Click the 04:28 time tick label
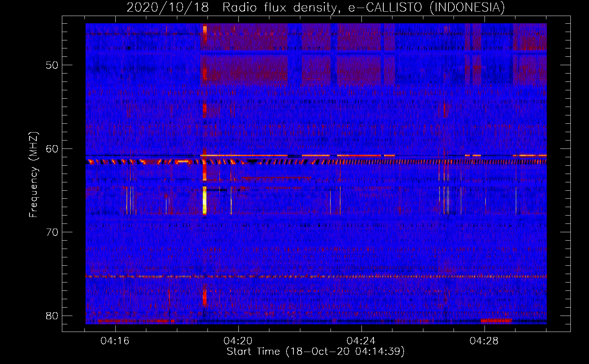 coord(484,341)
